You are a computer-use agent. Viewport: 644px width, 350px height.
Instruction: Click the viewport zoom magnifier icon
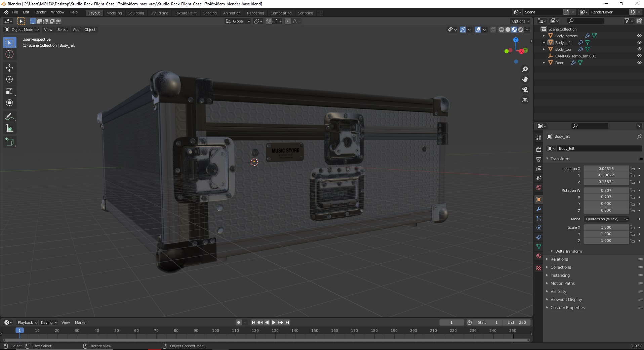tap(525, 69)
